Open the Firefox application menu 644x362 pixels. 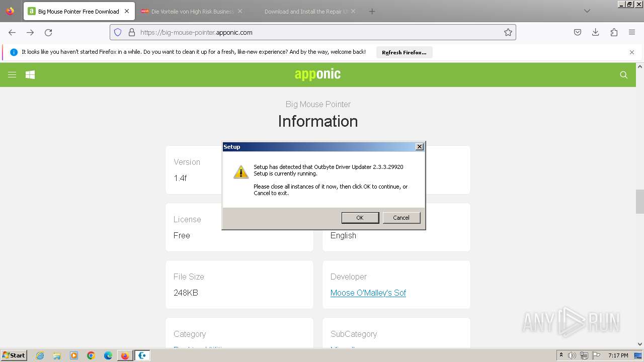pos(632,32)
